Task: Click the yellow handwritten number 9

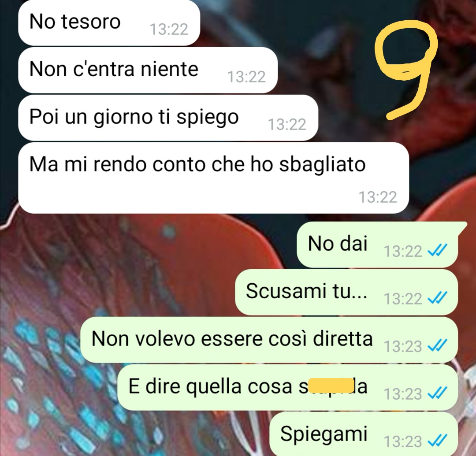Action: pyautogui.click(x=407, y=70)
